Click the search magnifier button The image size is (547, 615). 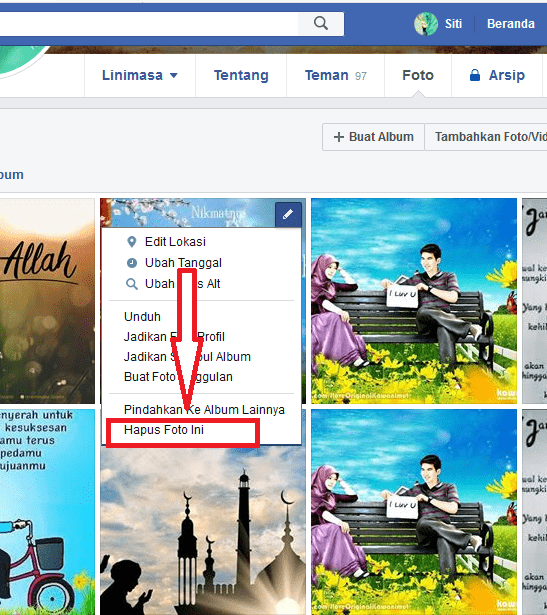coord(321,24)
